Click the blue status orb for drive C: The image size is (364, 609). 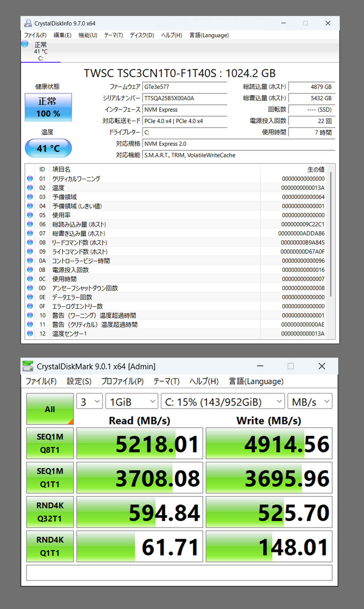coord(25,44)
